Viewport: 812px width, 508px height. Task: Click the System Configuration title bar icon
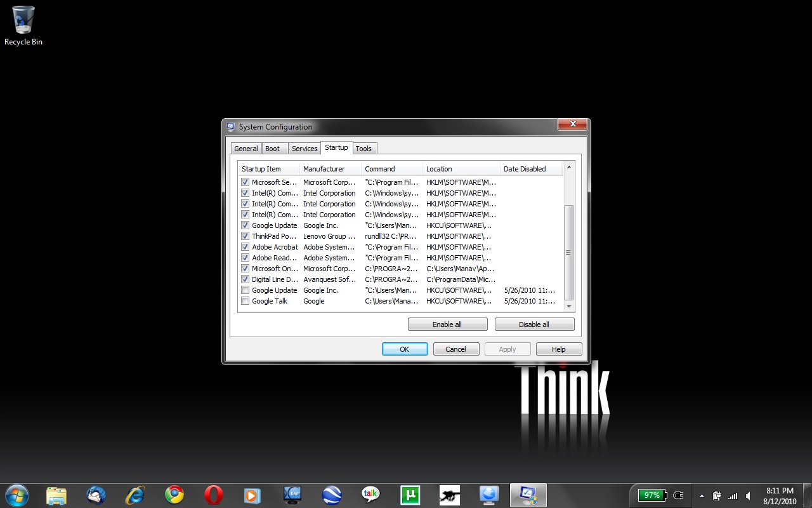click(231, 126)
